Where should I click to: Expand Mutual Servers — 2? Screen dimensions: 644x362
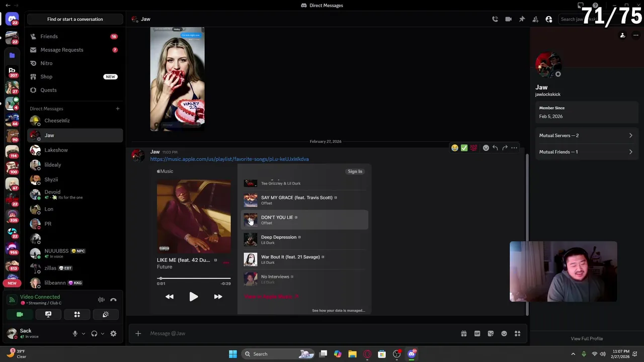coord(586,135)
